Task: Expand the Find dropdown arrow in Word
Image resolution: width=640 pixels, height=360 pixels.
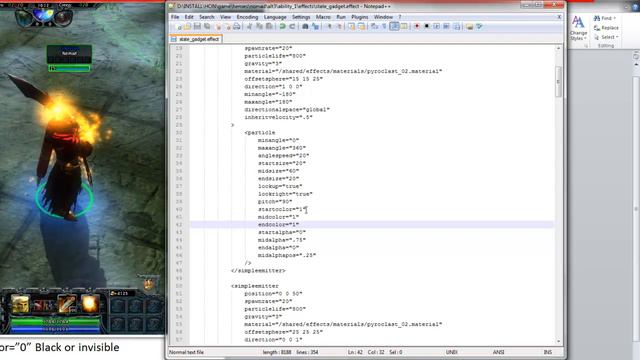Action: click(615, 18)
